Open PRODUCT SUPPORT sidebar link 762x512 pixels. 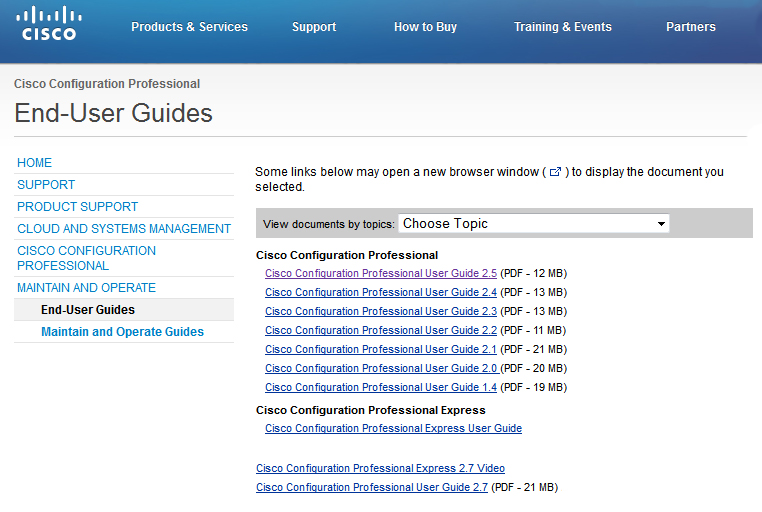[x=78, y=206]
